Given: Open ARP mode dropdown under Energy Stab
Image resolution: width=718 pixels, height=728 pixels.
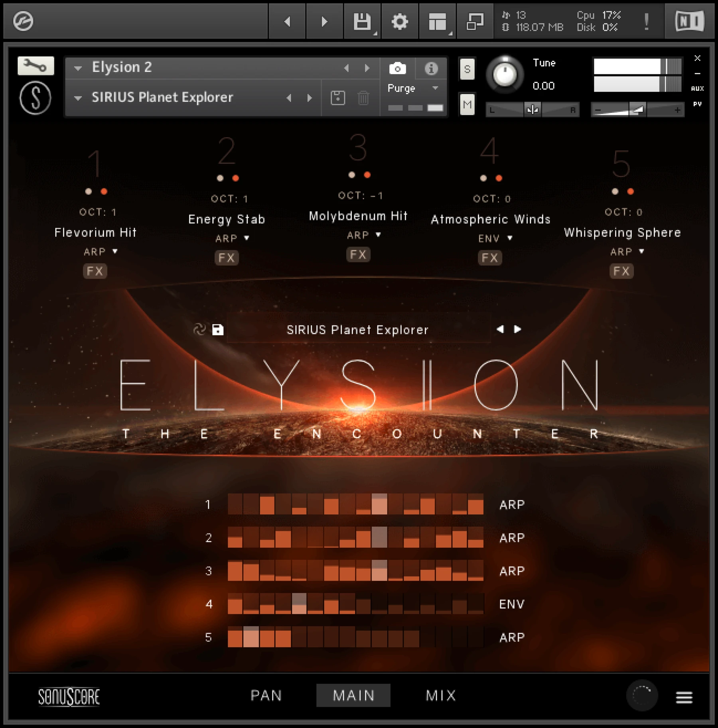Looking at the screenshot, I should [232, 238].
